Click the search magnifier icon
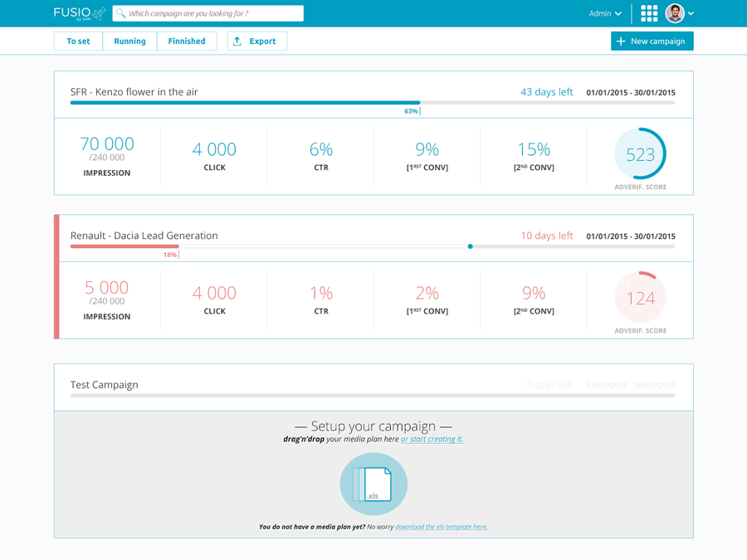747x560 pixels. (121, 13)
